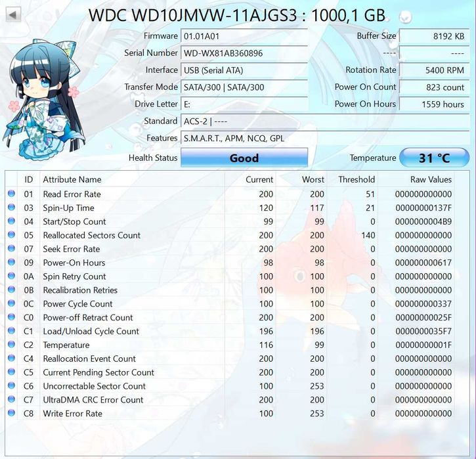The height and width of the screenshot is (459, 476).
Task: Select the Start/Stop Count attribute name
Action: click(74, 221)
